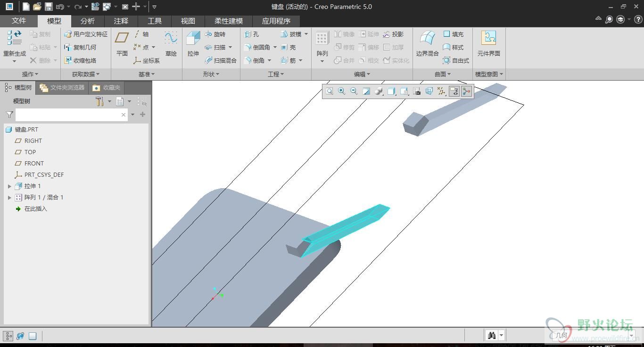Image resolution: width=644 pixels, height=347 pixels.
Task: Open 元件界面 component interface
Action: (489, 44)
